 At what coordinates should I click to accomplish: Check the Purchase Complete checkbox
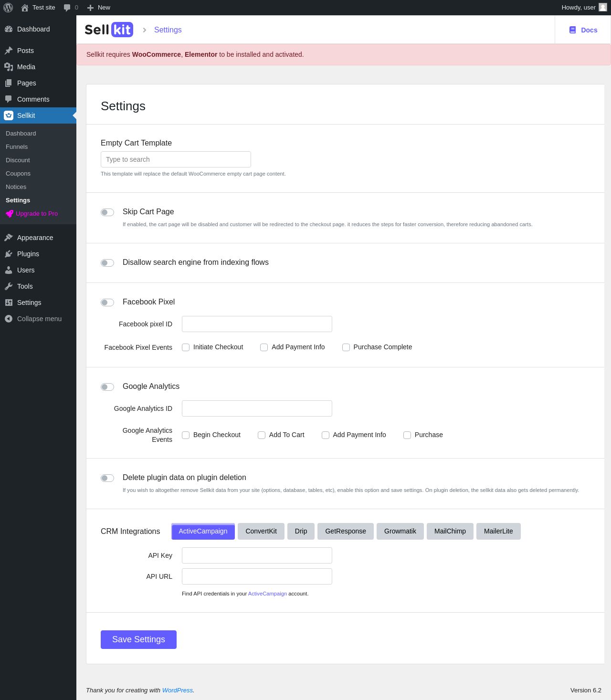(346, 347)
